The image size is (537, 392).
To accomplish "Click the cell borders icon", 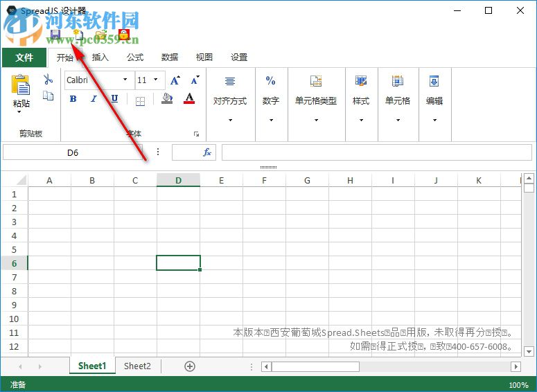I will 140,101.
